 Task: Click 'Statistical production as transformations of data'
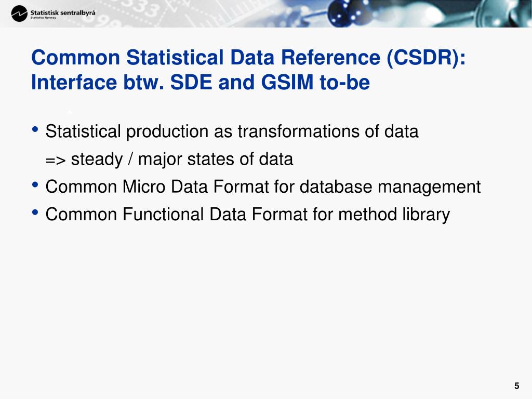click(x=232, y=131)
